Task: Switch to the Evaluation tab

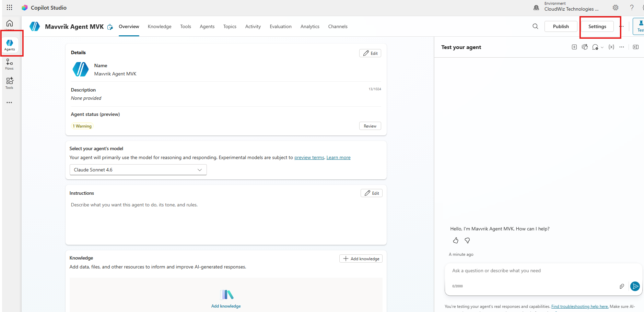Action: pos(281,26)
